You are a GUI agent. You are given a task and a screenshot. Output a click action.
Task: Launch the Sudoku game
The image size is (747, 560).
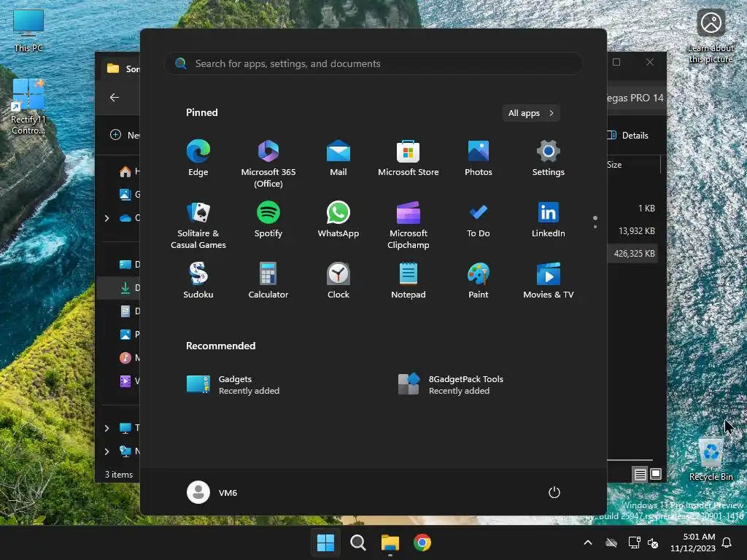[198, 281]
